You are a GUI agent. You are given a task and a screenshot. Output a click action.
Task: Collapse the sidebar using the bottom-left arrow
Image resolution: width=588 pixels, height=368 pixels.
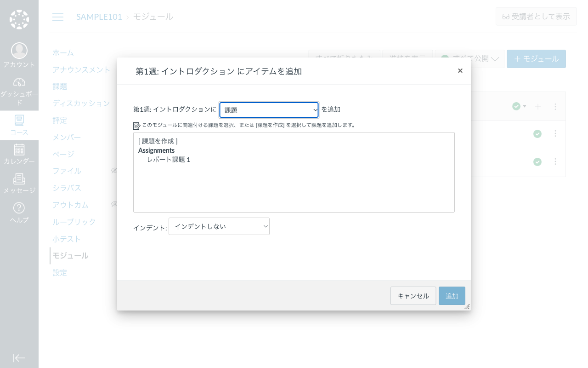click(x=19, y=358)
